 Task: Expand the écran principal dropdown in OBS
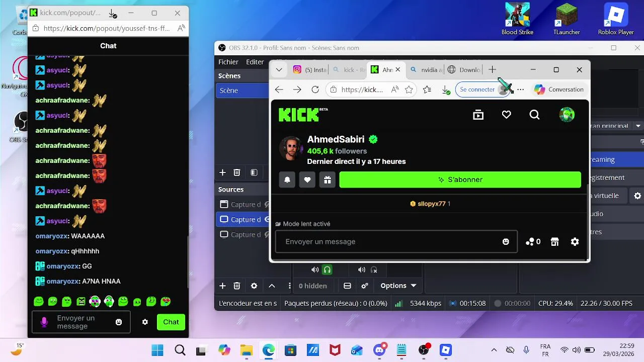click(x=638, y=126)
